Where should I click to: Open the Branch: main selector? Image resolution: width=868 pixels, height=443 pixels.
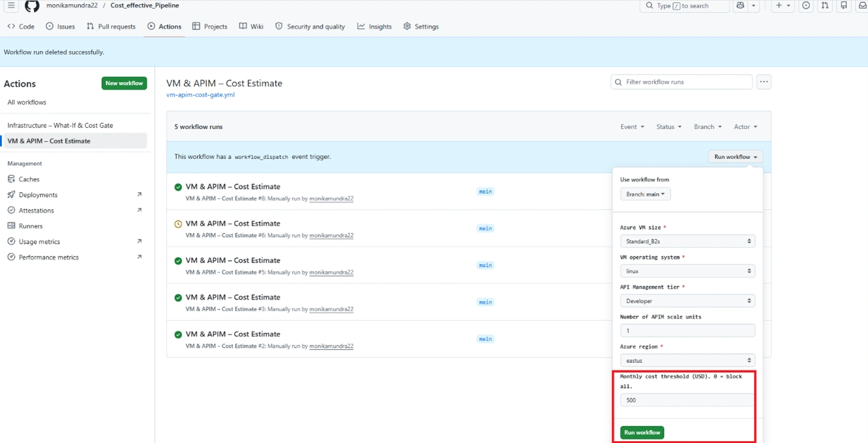click(645, 194)
